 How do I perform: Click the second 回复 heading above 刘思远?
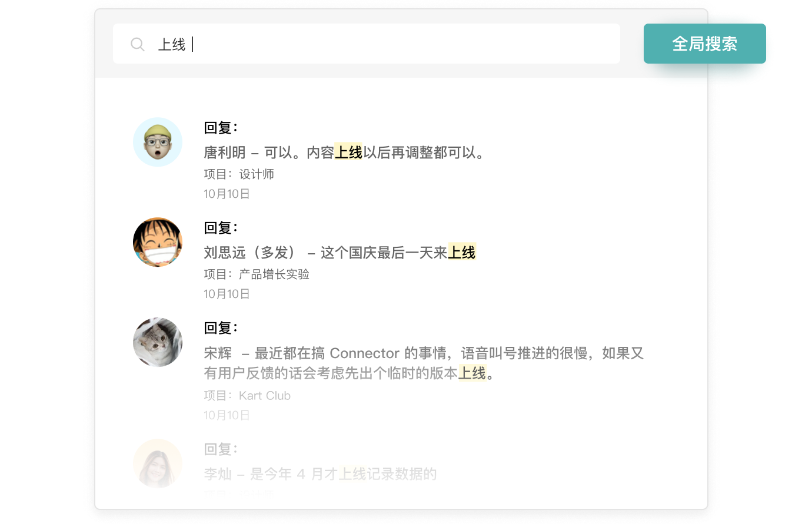(x=221, y=228)
